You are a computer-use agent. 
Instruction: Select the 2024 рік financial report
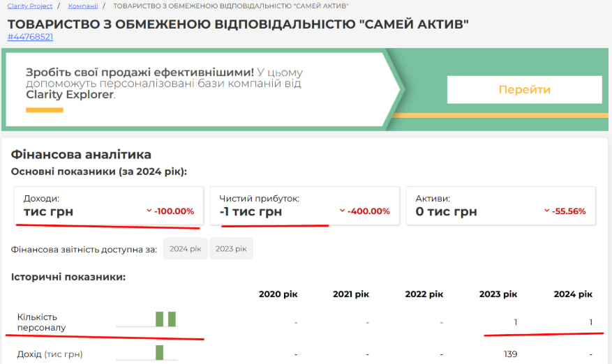tap(185, 249)
